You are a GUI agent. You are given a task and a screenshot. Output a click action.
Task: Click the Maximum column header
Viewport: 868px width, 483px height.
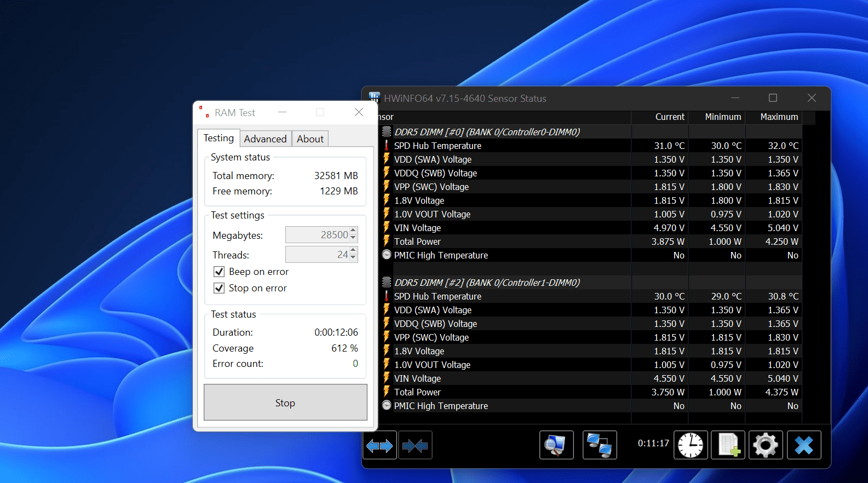click(774, 117)
